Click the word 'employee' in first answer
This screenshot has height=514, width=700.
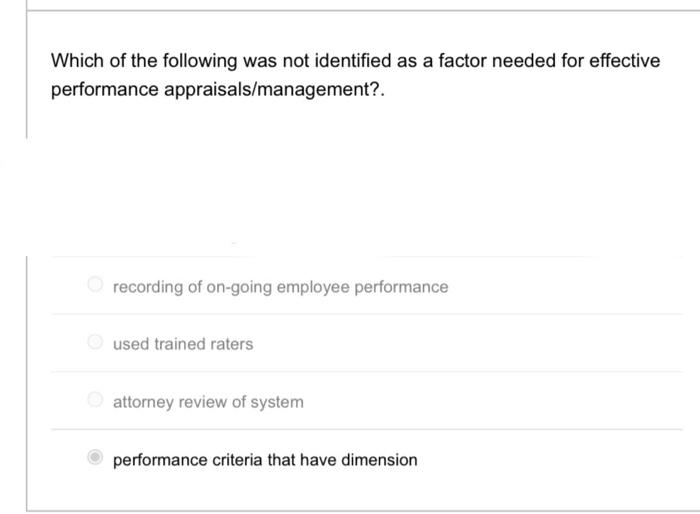point(305,287)
